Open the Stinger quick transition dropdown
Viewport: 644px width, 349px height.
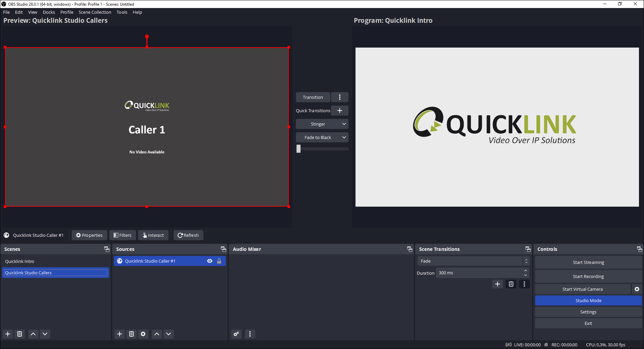[x=322, y=124]
